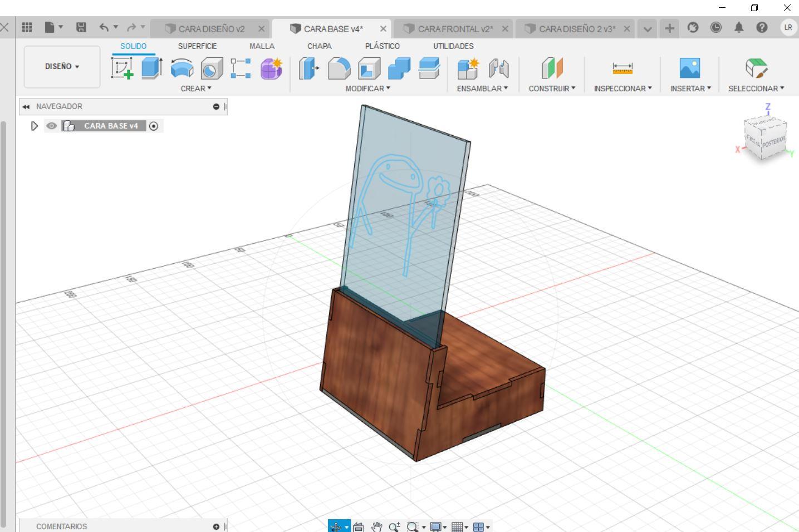Start the Create Sketch tool
The image size is (799, 532).
(122, 68)
